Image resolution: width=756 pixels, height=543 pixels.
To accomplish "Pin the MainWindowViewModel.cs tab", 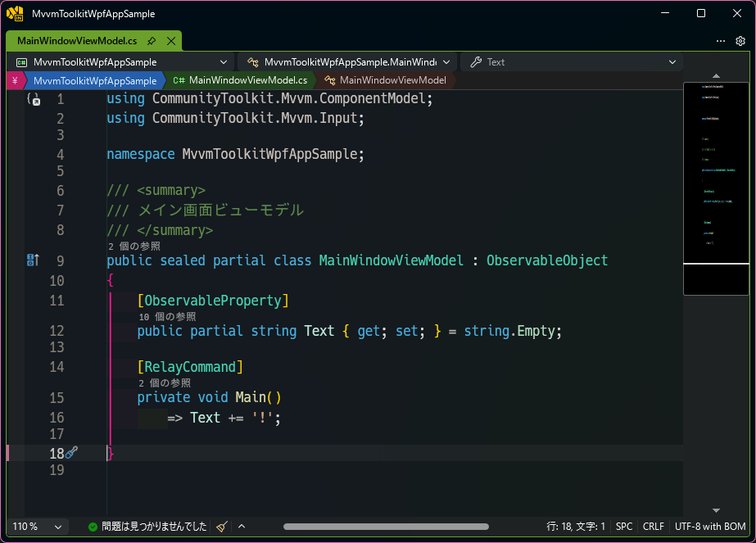I will pyautogui.click(x=152, y=41).
